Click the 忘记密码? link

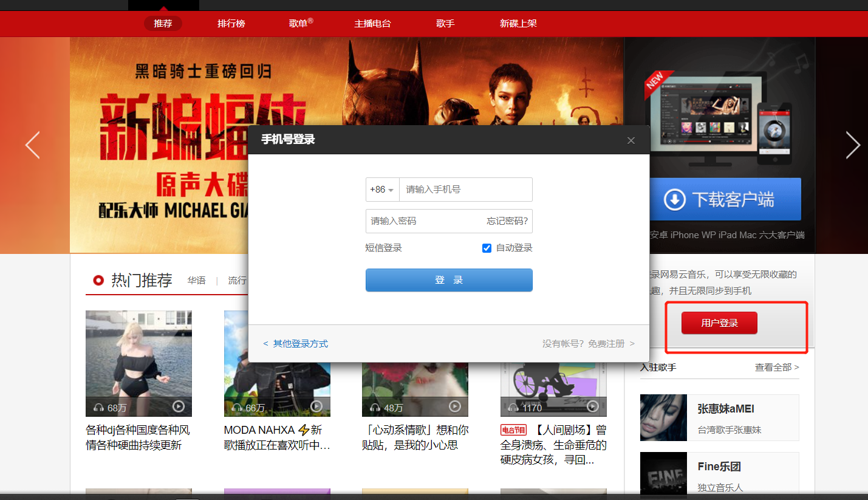pos(507,221)
